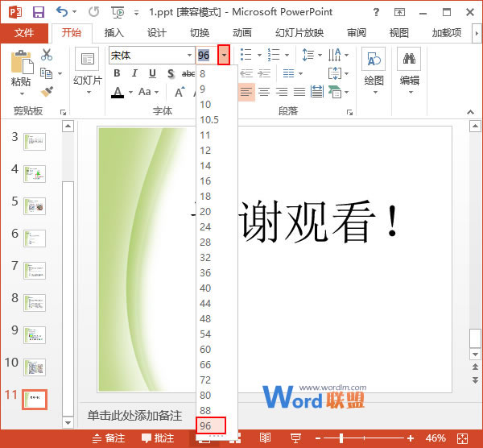Expand the font name 宋体 dropdown
483x448 pixels.
(x=189, y=55)
